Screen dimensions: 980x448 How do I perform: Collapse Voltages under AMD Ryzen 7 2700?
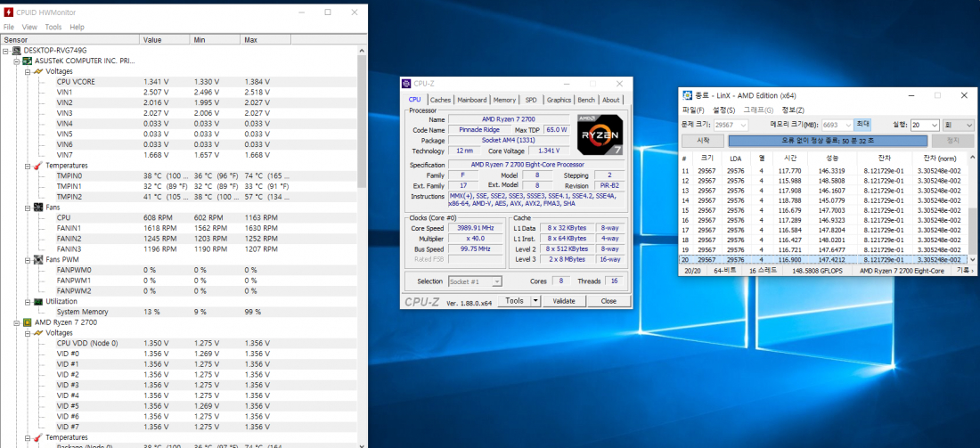[28, 333]
